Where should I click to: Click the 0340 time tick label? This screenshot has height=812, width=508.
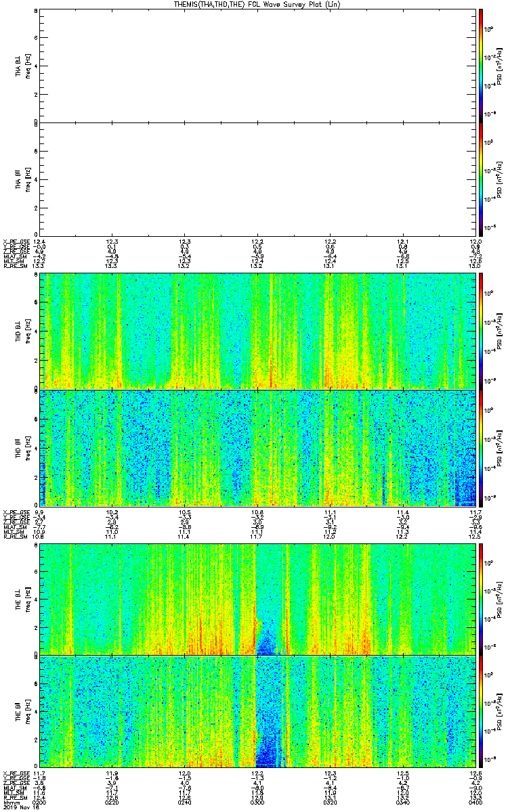pyautogui.click(x=402, y=802)
